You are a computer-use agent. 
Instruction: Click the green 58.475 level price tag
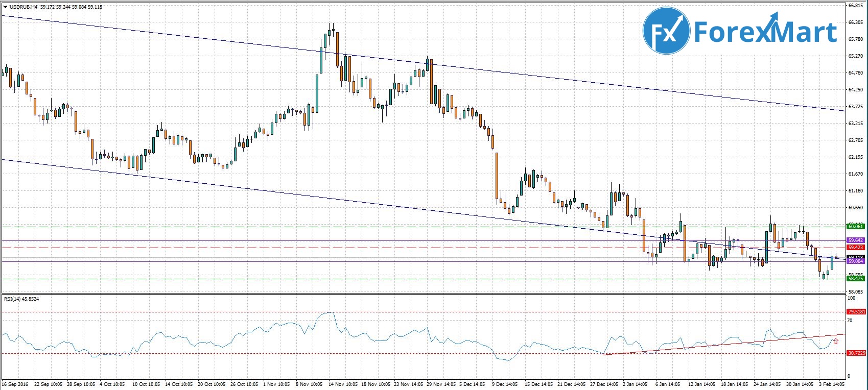coord(856,279)
